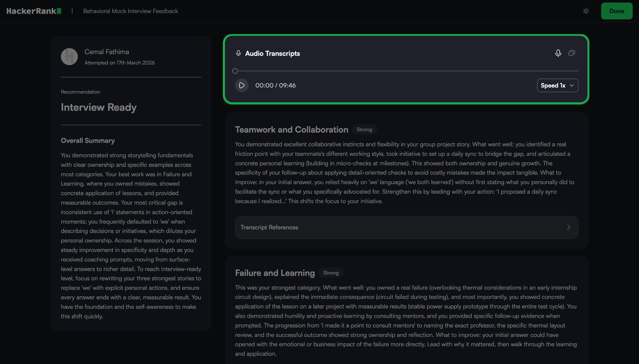The height and width of the screenshot is (364, 639).
Task: Click the Strong badge beside Failure and Learning
Action: [x=331, y=273]
